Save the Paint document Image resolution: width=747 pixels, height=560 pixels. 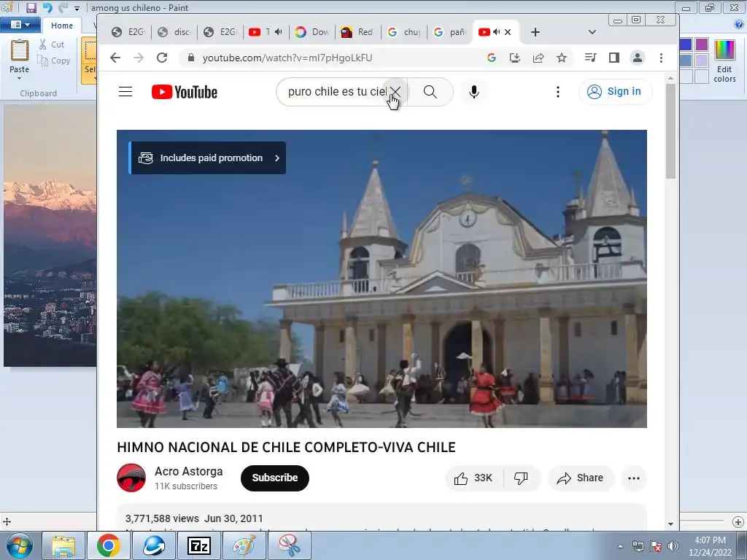[x=31, y=7]
